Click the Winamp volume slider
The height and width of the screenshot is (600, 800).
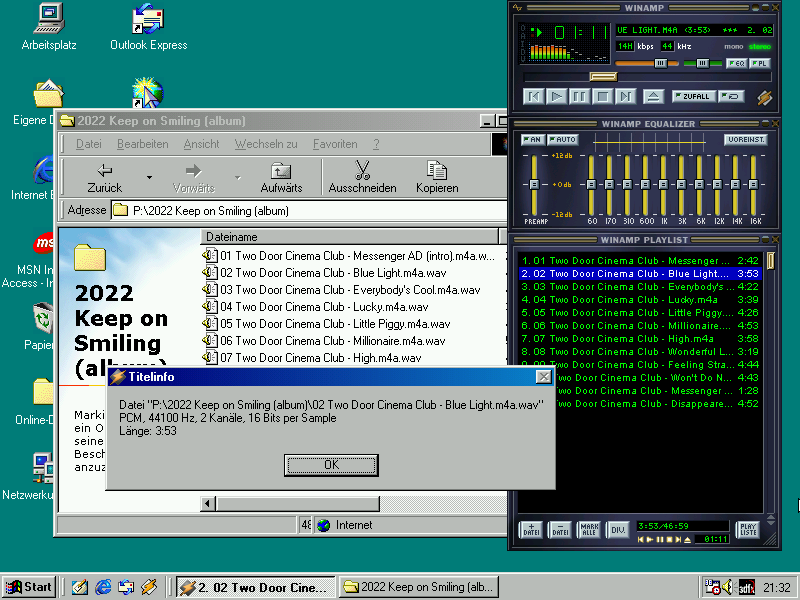[646, 63]
